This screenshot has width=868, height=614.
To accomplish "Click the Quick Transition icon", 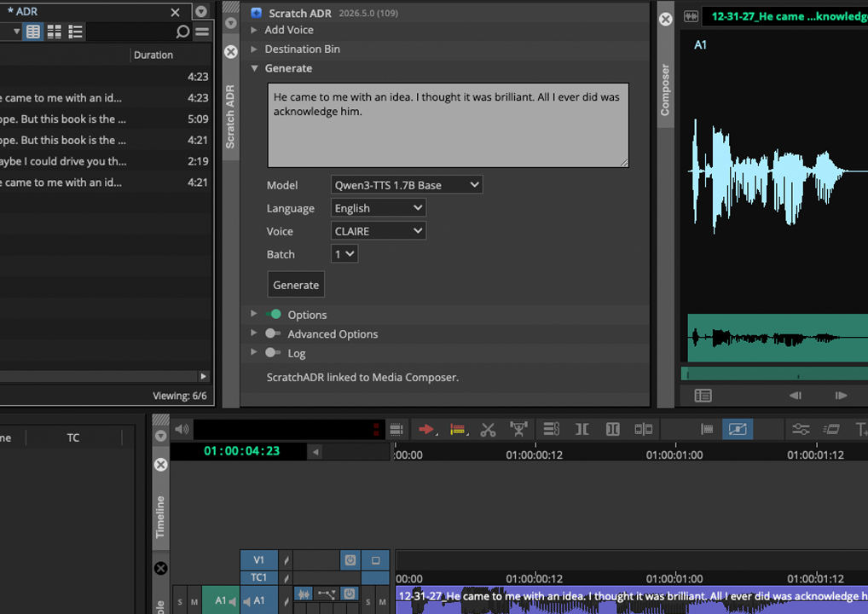I will [x=643, y=429].
